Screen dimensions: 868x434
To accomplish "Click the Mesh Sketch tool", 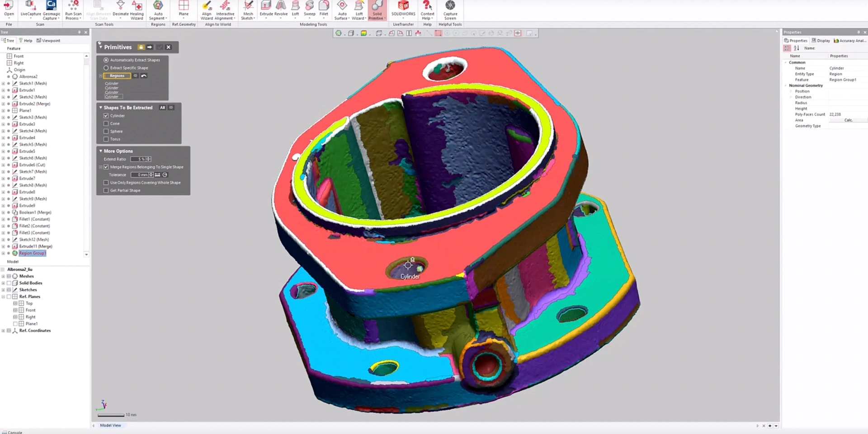I will coord(248,10).
